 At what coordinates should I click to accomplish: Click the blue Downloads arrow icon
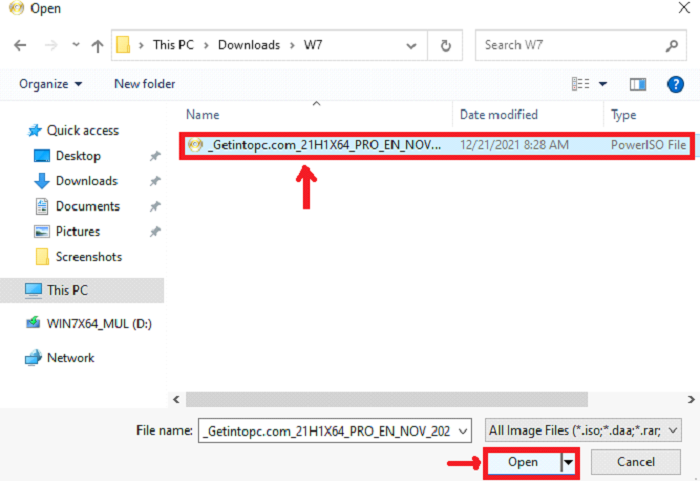(42, 181)
